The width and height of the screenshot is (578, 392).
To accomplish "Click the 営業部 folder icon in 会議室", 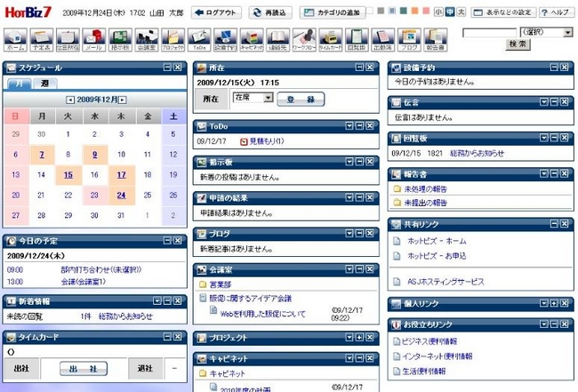I will pos(203,284).
